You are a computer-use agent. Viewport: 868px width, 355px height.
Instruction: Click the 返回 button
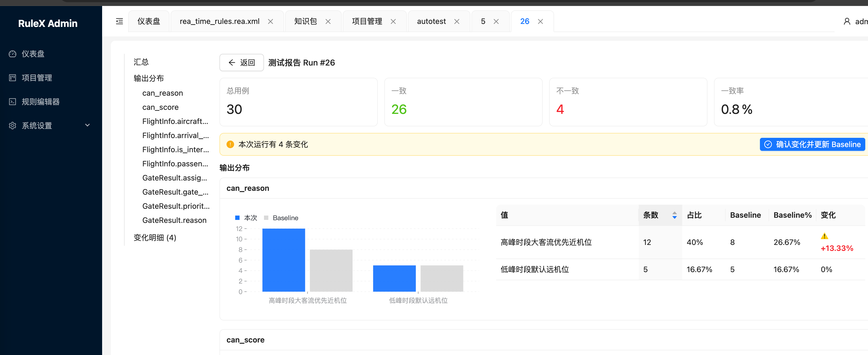pyautogui.click(x=241, y=62)
